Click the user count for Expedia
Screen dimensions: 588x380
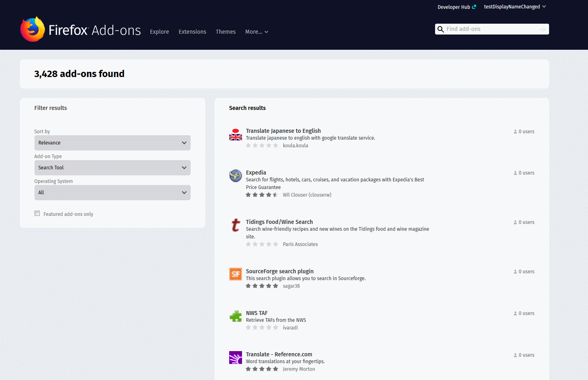[x=524, y=173]
